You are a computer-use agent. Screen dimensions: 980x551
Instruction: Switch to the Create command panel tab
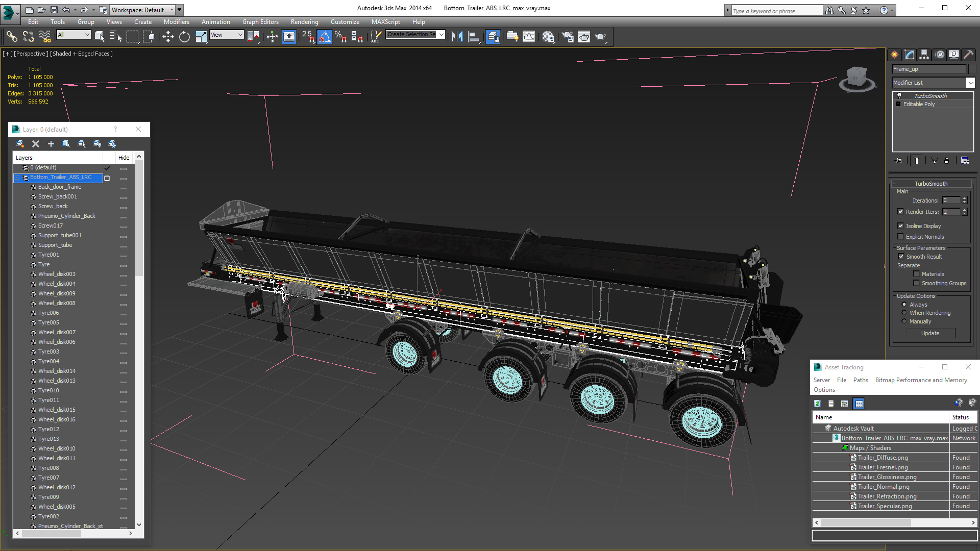tap(895, 55)
